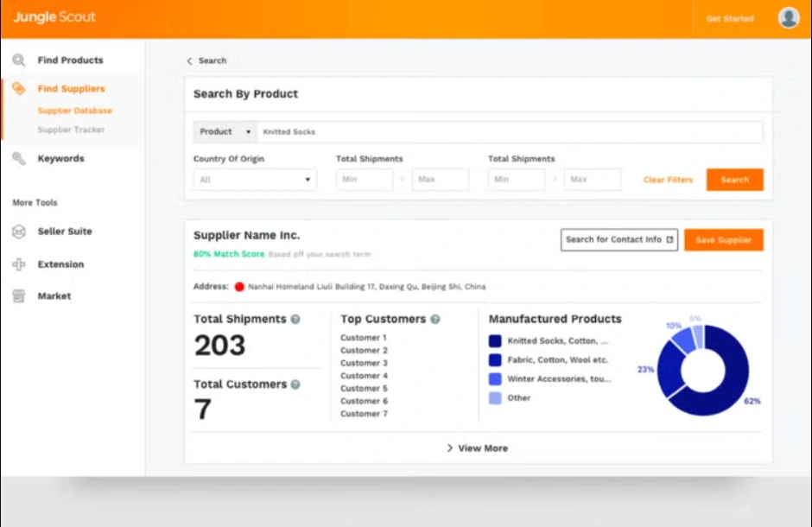Click Total Shipments help question icon
The height and width of the screenshot is (527, 812).
295,320
